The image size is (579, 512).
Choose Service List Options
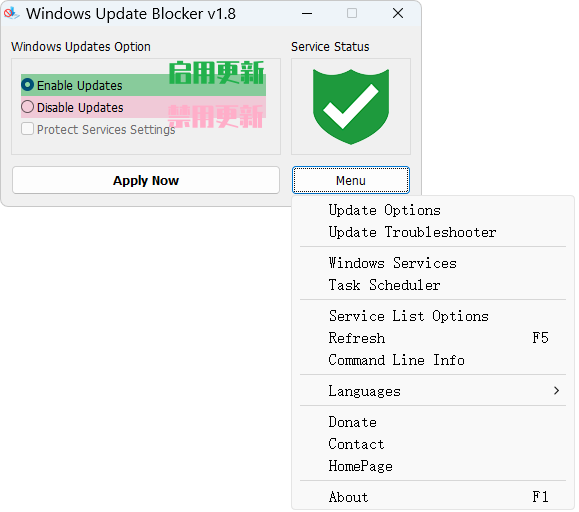coord(433,316)
